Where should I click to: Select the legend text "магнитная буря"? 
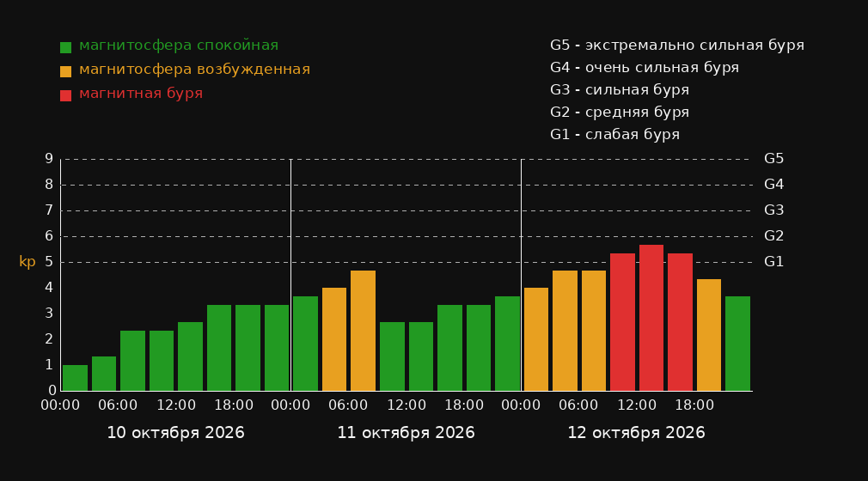pos(141,93)
